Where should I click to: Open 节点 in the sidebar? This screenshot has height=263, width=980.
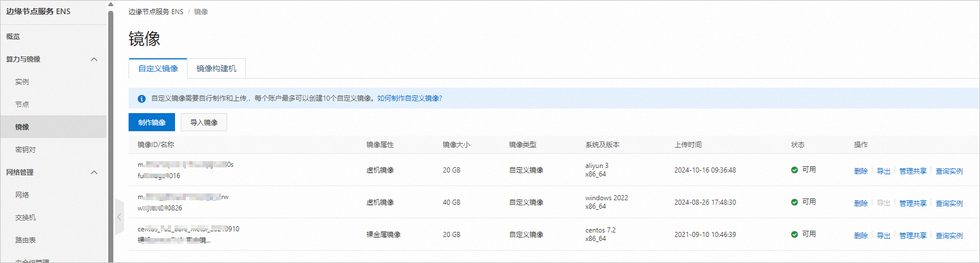(22, 104)
